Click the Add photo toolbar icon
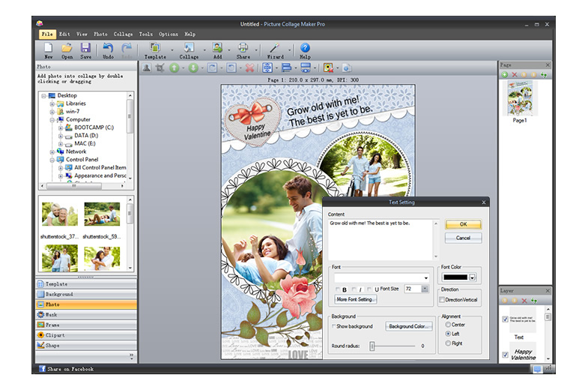This screenshot has width=588, height=390. coord(217,48)
